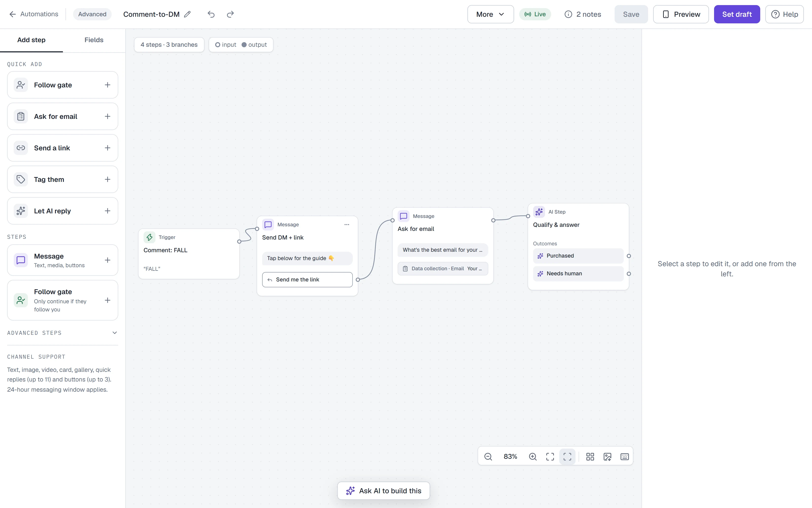Image resolution: width=812 pixels, height=508 pixels.
Task: Select the Needs human outcome
Action: point(578,274)
